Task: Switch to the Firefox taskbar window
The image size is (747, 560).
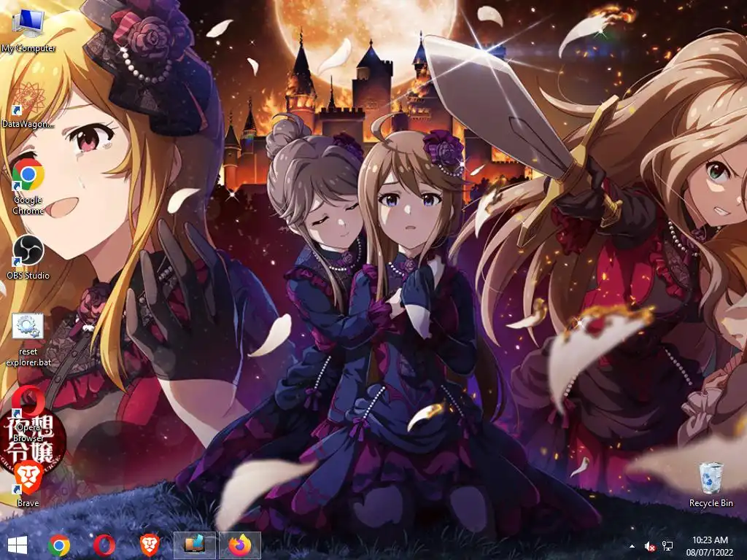Action: coord(239,545)
